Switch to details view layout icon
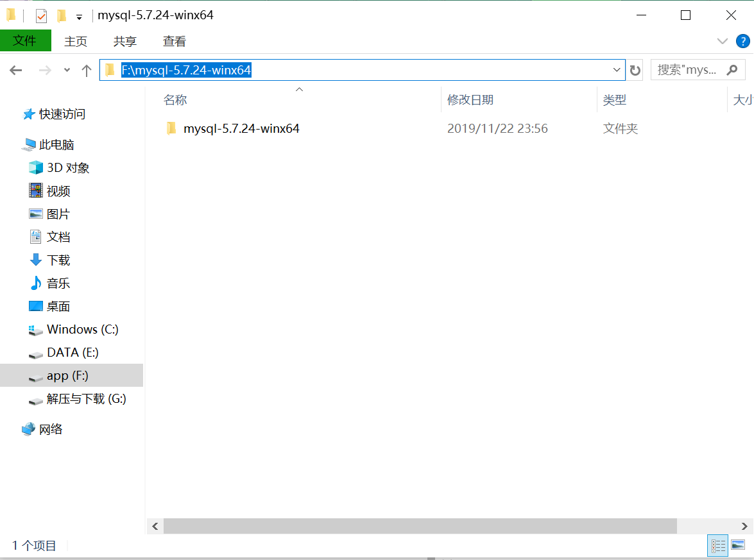Screen dimensions: 754x560 (718, 546)
